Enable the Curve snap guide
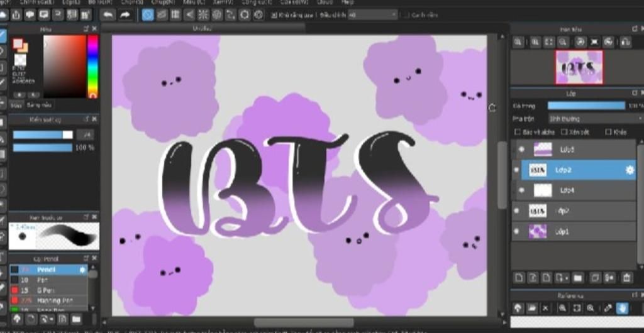 pyautogui.click(x=231, y=15)
